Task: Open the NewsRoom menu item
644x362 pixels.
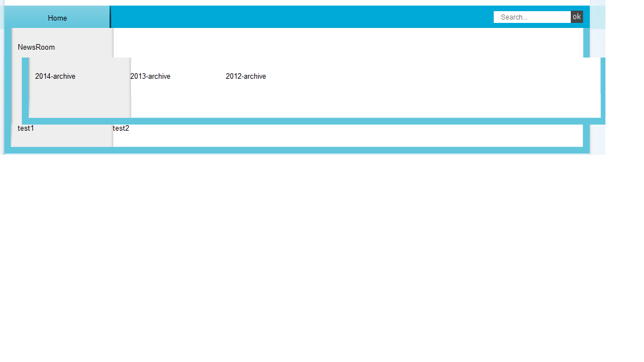Action: (36, 47)
